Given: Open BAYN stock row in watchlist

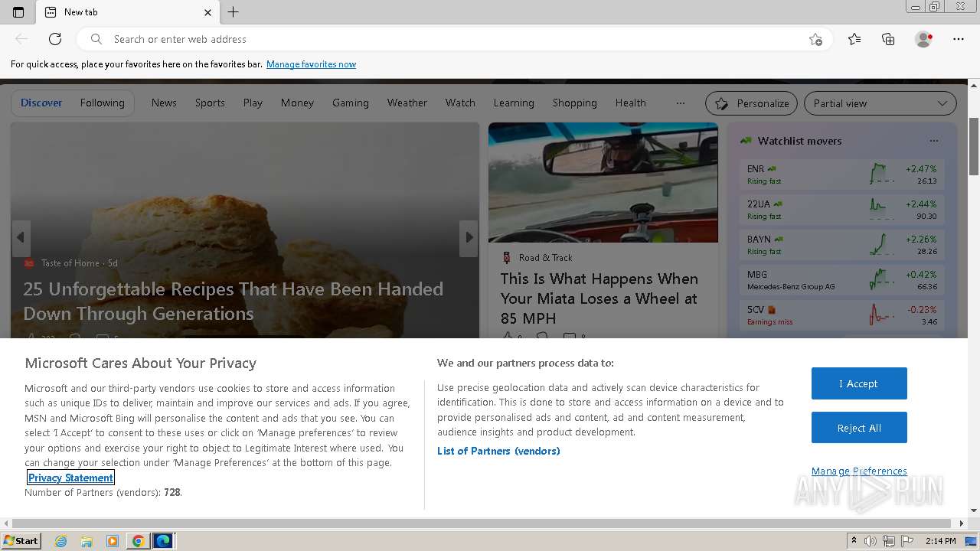Looking at the screenshot, I should 842,245.
